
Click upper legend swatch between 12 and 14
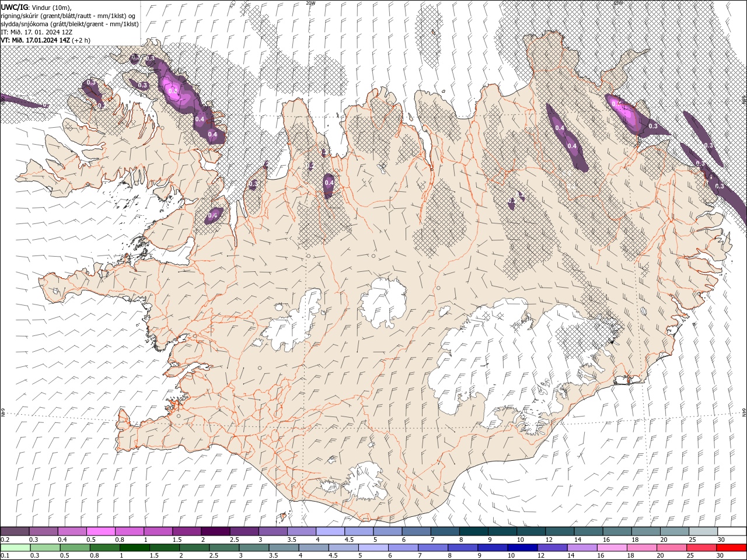coord(560,531)
